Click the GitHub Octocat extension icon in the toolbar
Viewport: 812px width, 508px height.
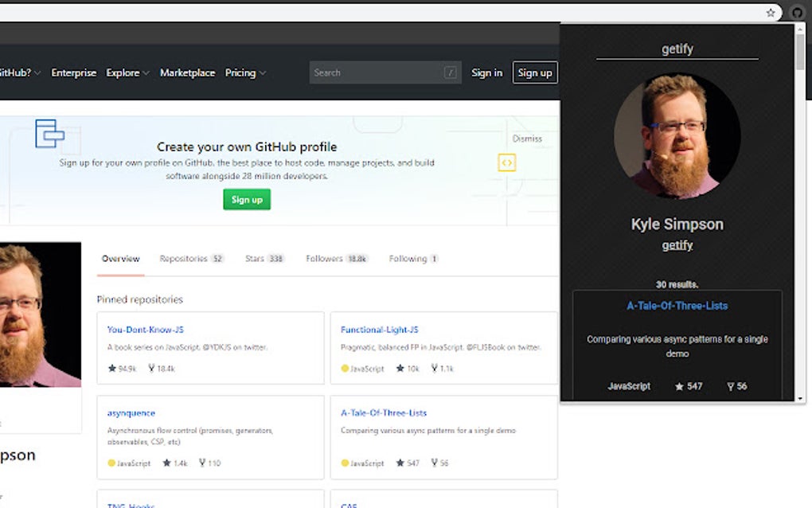[x=796, y=13]
